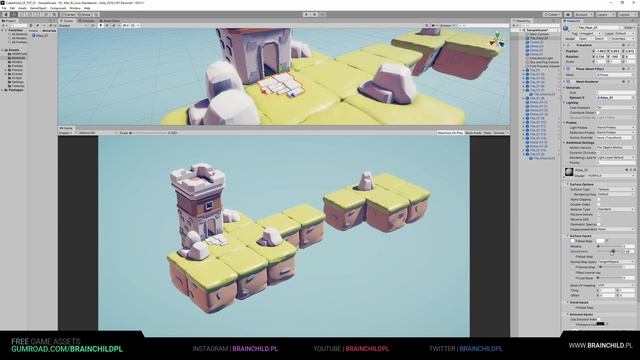Toggle Mesh Renderer enabled checkbox
Image resolution: width=640 pixels, height=360 pixels.
[573, 82]
